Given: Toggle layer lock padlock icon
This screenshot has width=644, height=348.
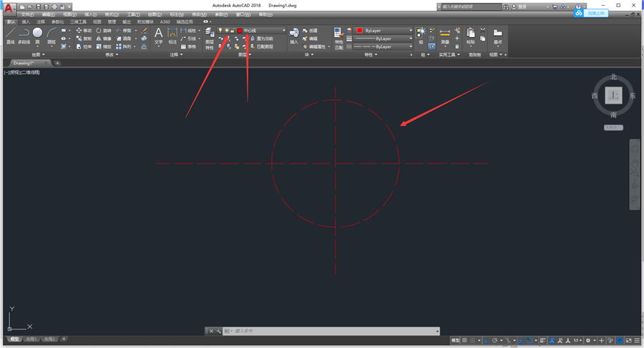Looking at the screenshot, I should point(233,30).
